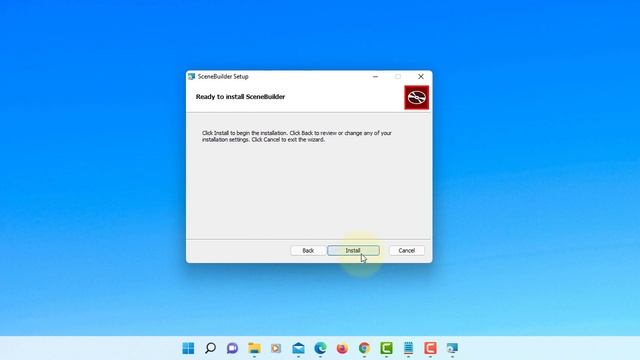Open the Chat app from the taskbar
Viewport: 640px width, 360px height.
[x=232, y=348]
